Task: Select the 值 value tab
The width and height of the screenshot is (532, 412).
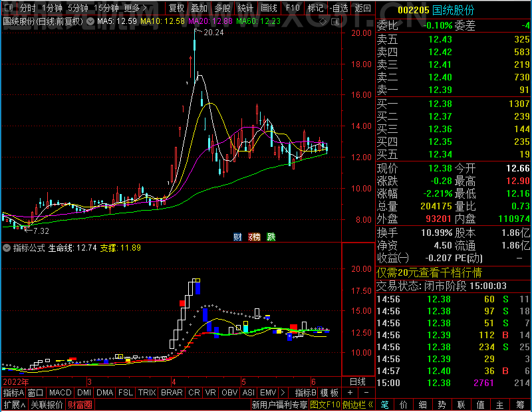Action: [x=480, y=405]
